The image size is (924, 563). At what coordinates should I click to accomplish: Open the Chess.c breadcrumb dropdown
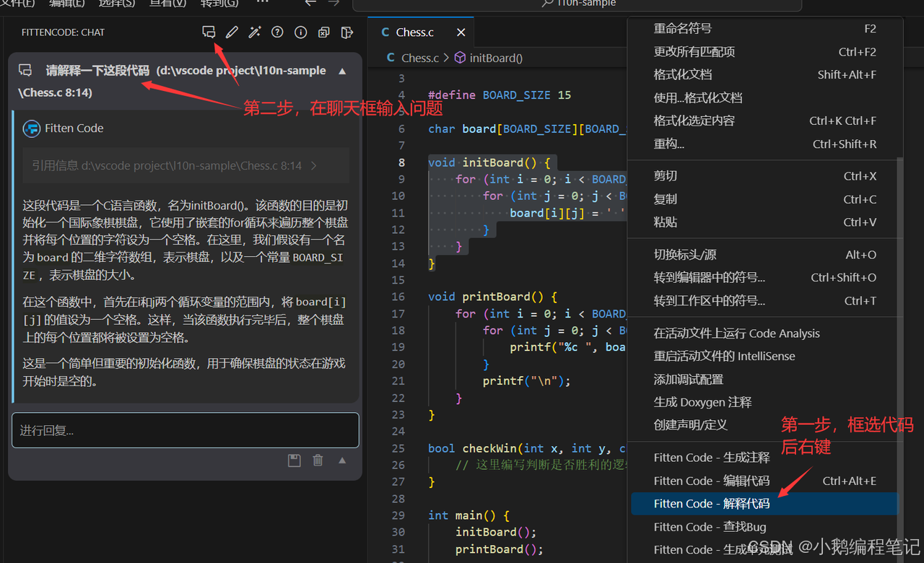pyautogui.click(x=420, y=58)
